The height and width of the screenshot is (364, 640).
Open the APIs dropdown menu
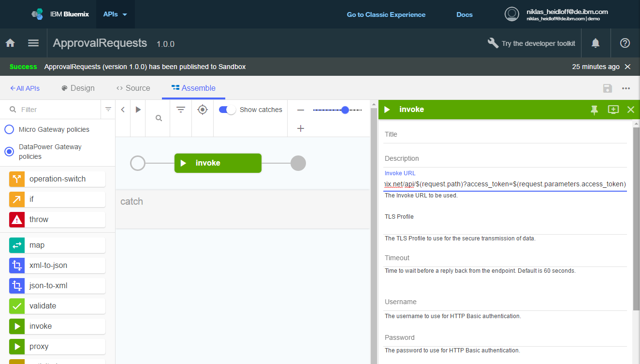(x=115, y=14)
